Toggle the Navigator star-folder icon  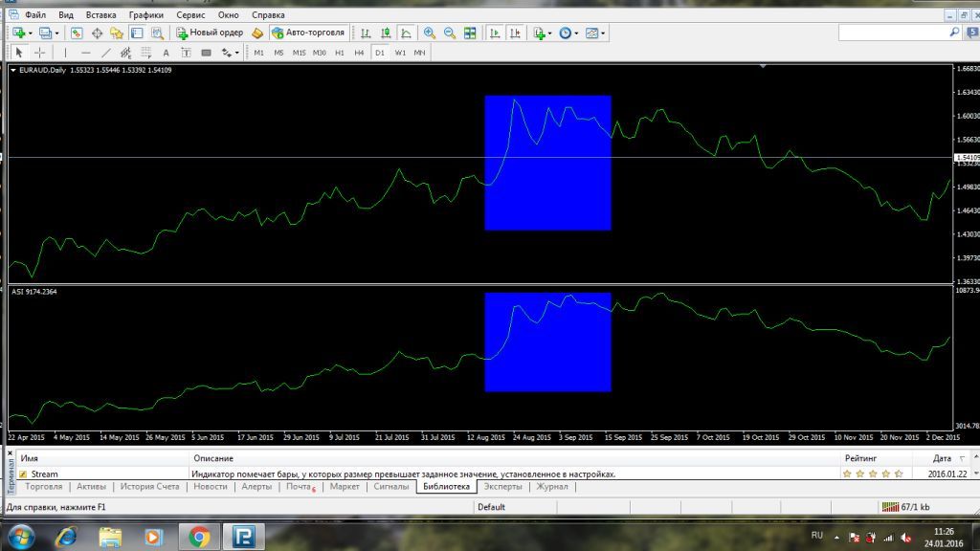click(x=116, y=33)
